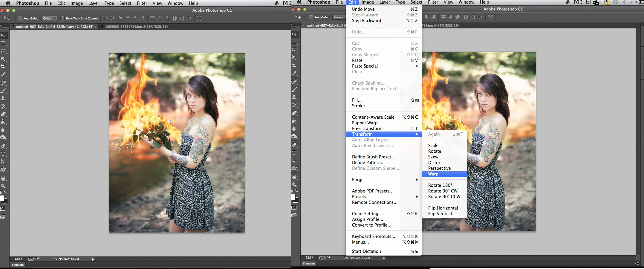Open Doc info arrow in right status bar

[384, 258]
